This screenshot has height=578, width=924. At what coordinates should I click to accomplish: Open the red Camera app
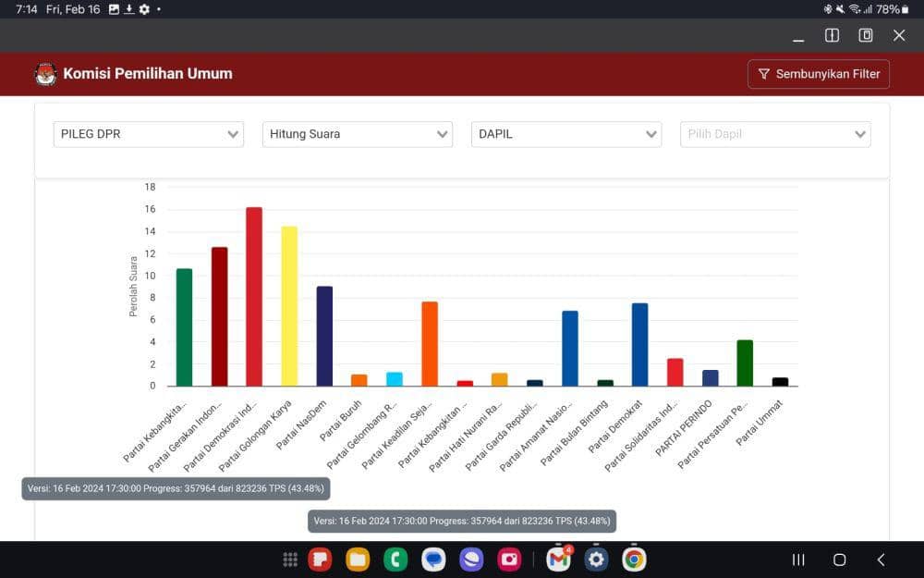tap(509, 560)
